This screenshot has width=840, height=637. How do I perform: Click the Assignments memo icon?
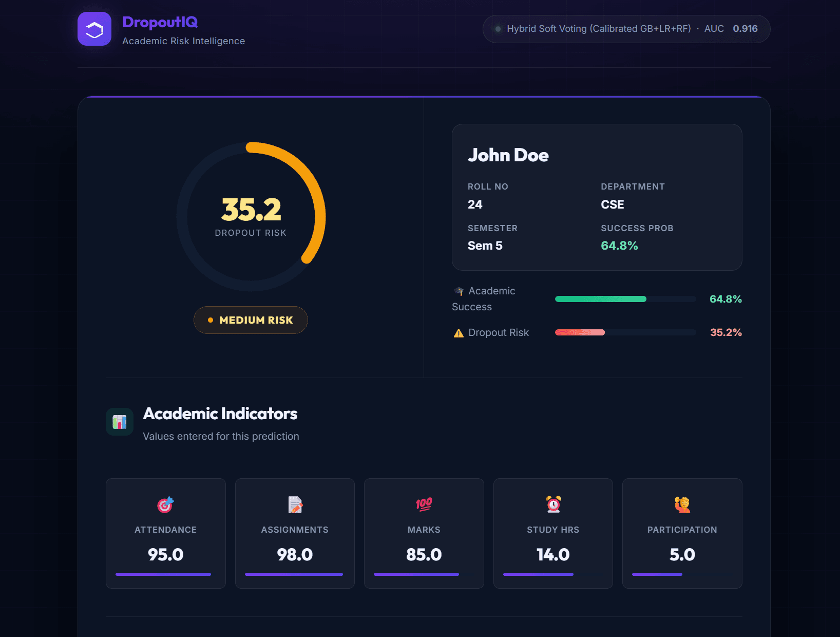click(x=295, y=504)
